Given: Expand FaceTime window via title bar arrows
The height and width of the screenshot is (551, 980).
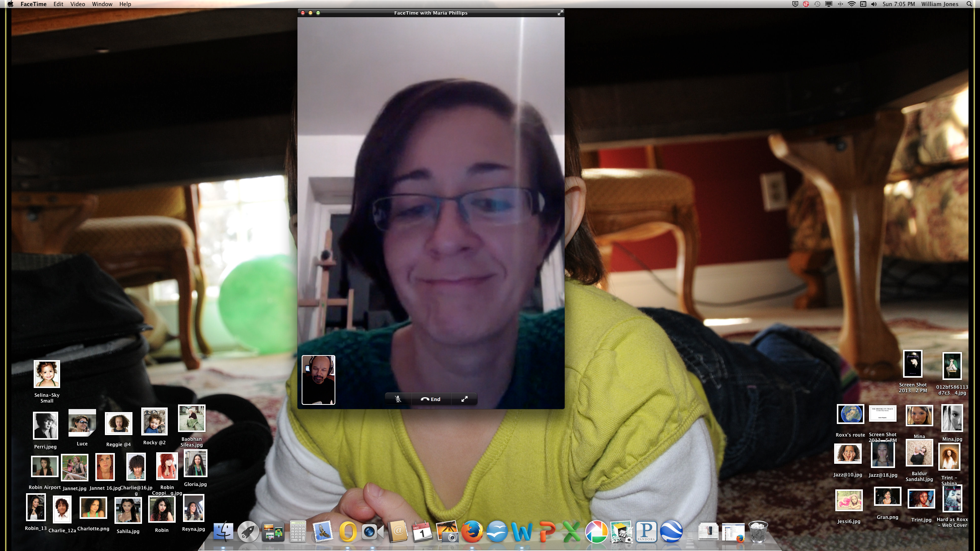Looking at the screenshot, I should pyautogui.click(x=560, y=13).
